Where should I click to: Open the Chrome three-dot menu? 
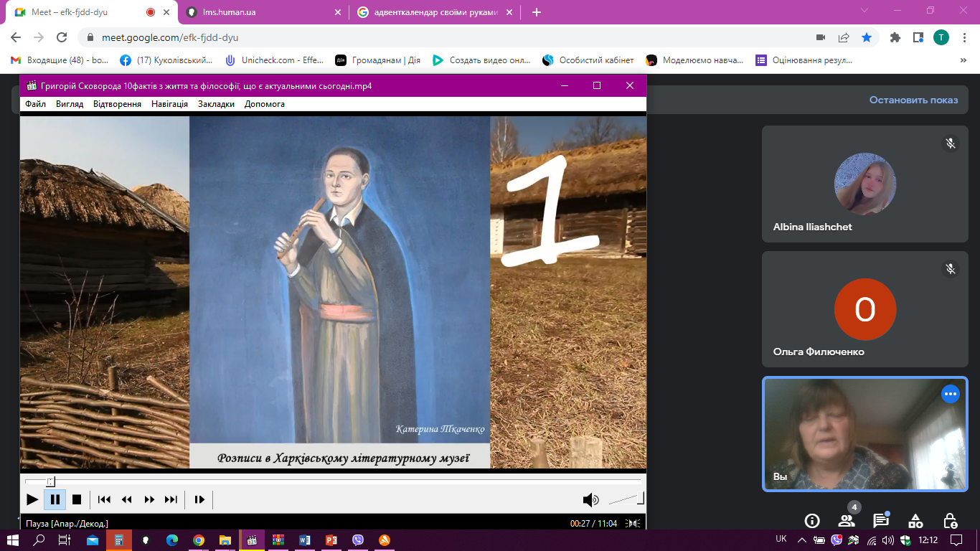point(965,37)
